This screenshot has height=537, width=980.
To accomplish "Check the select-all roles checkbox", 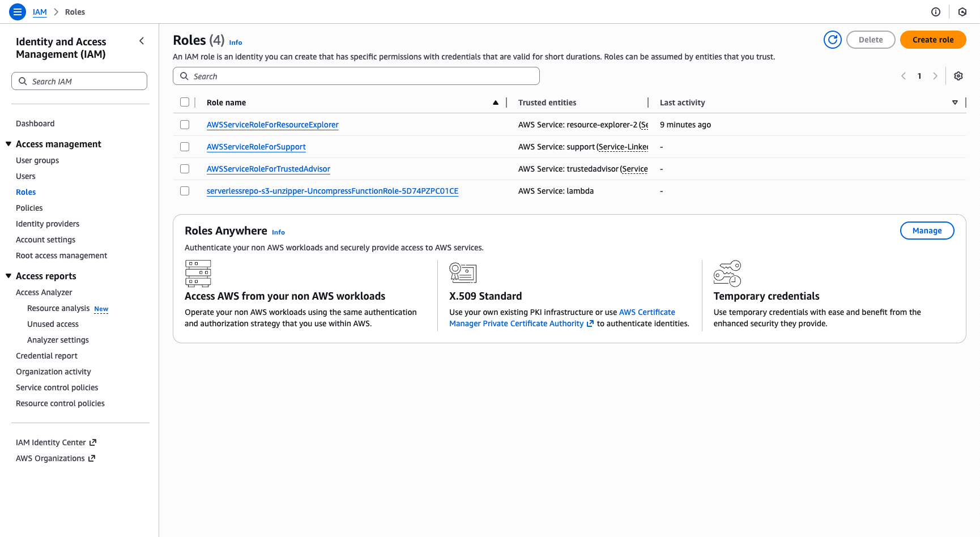I will click(185, 102).
